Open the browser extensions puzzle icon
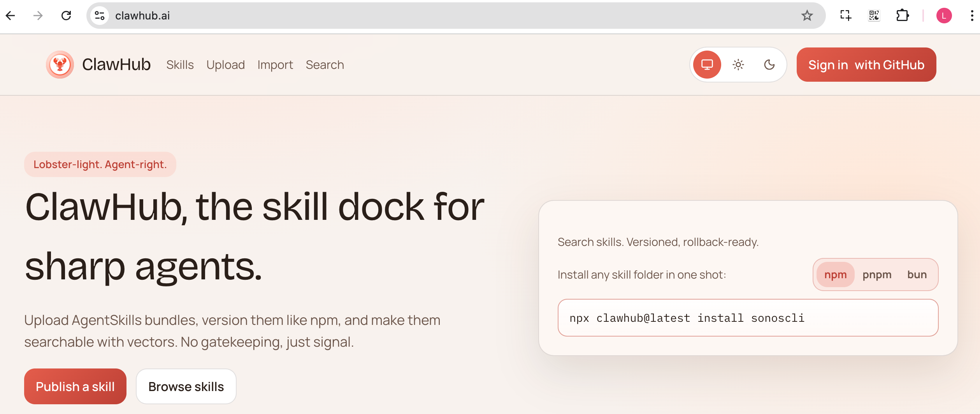Image resolution: width=980 pixels, height=414 pixels. tap(903, 16)
